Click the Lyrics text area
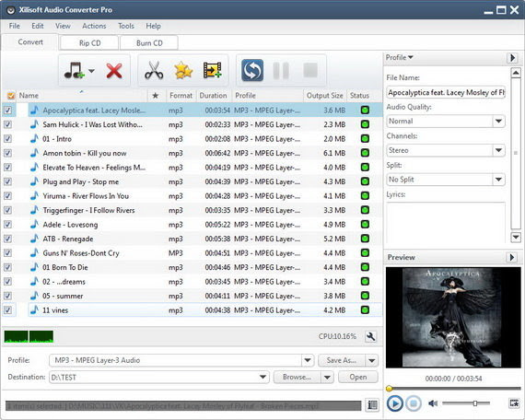525x420 pixels. point(446,222)
